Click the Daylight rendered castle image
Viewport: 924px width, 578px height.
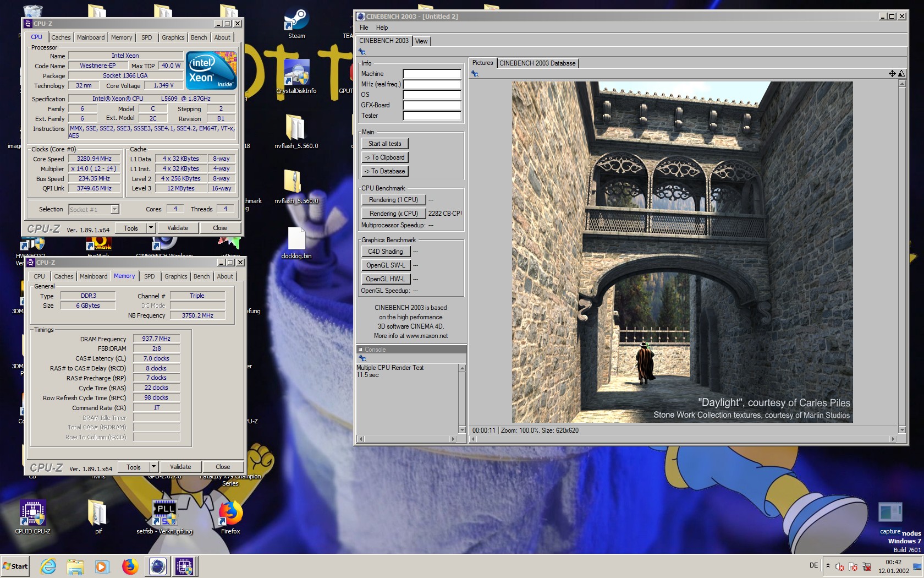pos(682,252)
